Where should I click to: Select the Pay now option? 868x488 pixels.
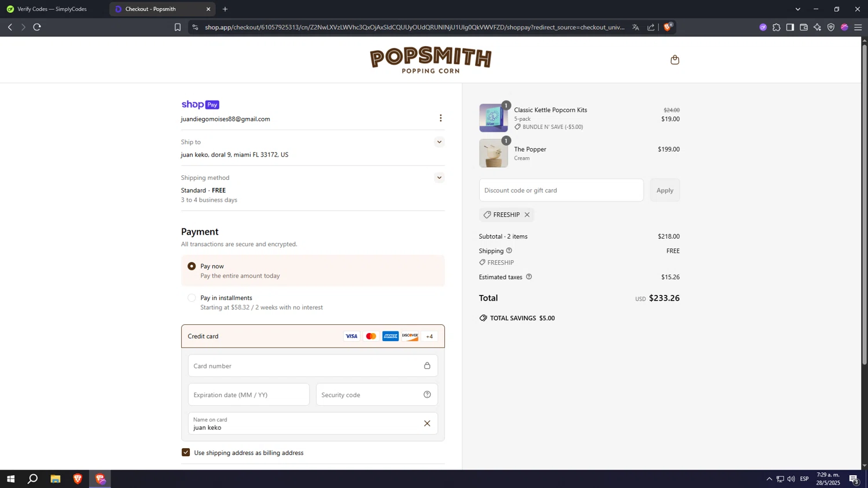[192, 266]
